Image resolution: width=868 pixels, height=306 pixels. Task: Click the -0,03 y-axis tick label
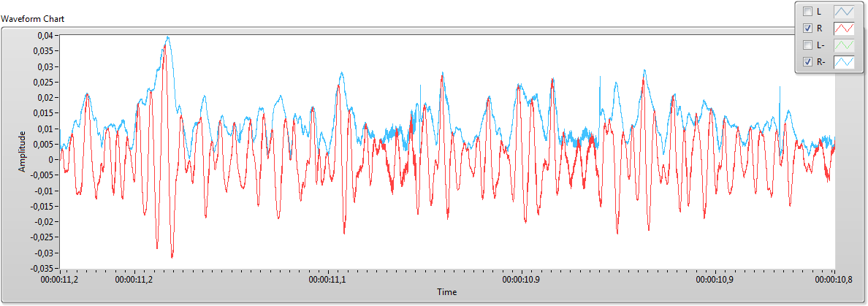(45, 253)
